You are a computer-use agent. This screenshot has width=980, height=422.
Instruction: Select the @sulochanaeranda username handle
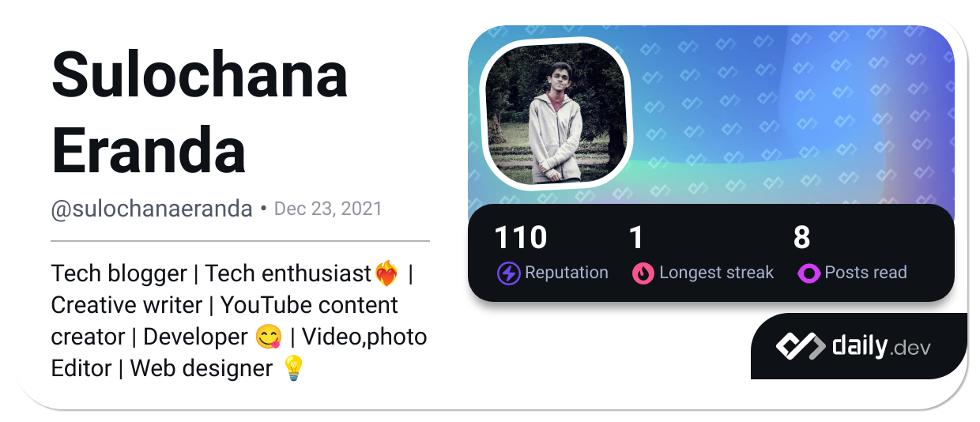[152, 209]
